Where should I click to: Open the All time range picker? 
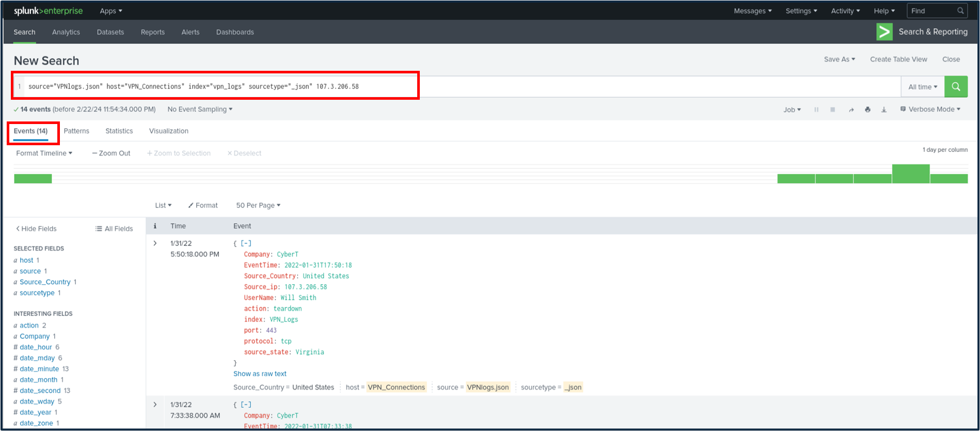coord(922,87)
